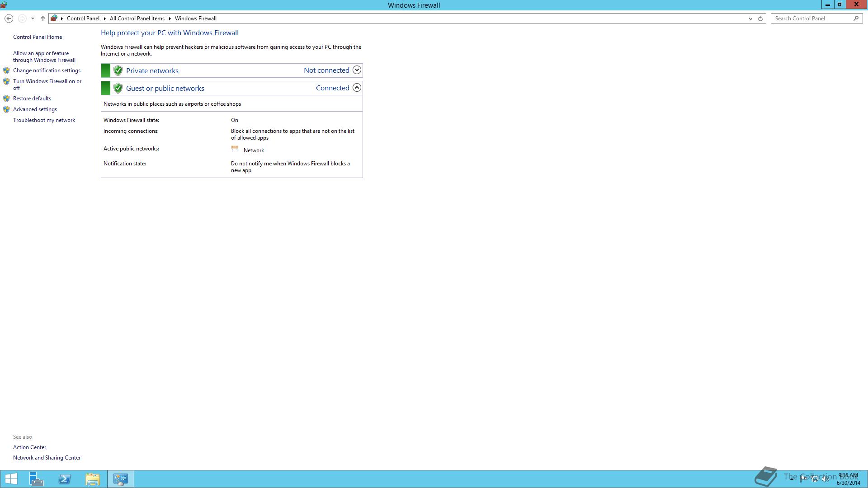
Task: Click shield icon beside Restore defaults
Action: pyautogui.click(x=6, y=99)
